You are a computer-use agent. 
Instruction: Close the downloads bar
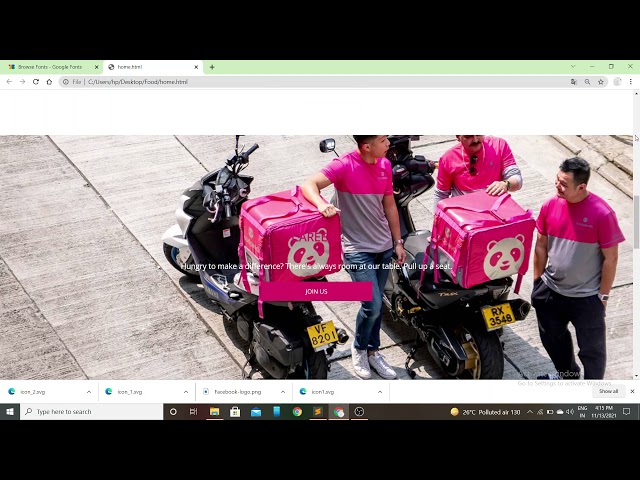point(632,391)
